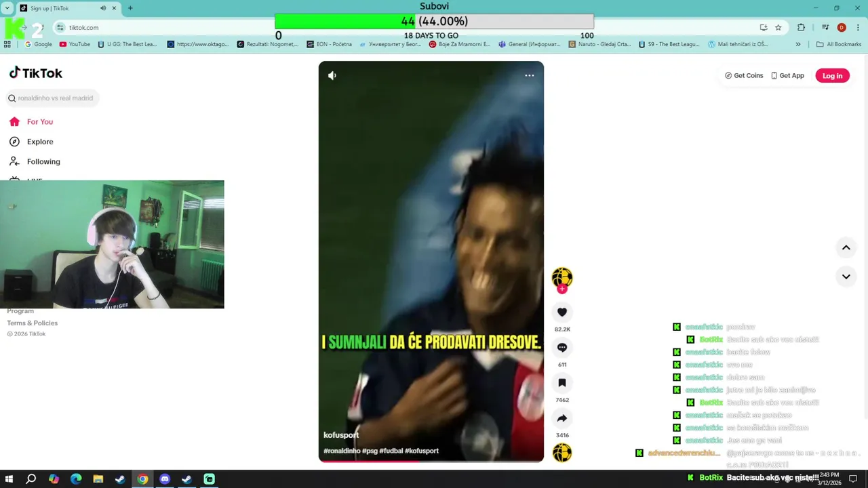
Task: Open Windows taskbar search
Action: click(x=31, y=479)
